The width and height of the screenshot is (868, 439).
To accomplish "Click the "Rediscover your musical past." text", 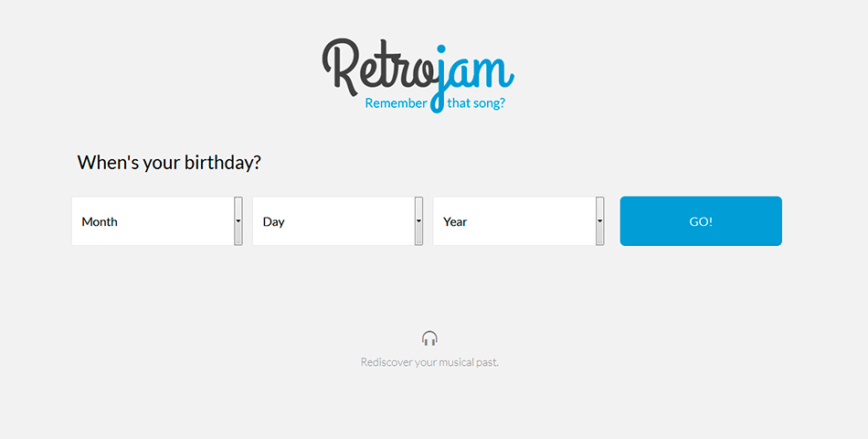I will pyautogui.click(x=429, y=362).
